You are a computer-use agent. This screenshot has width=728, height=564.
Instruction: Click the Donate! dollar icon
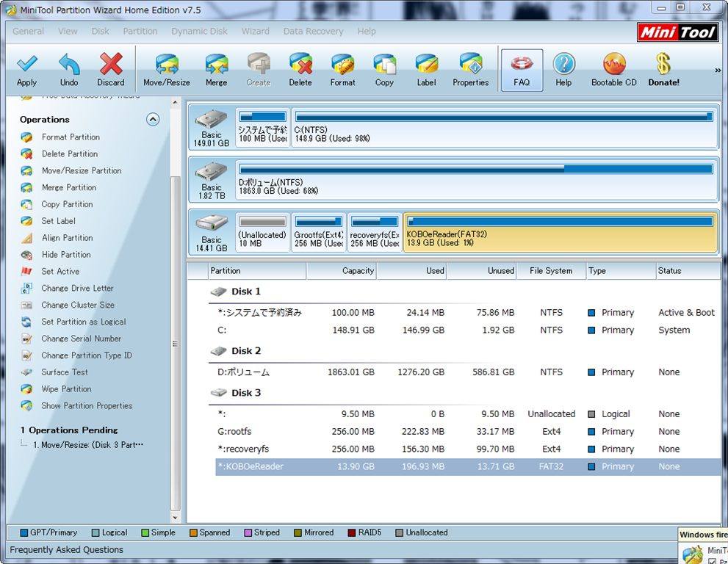click(664, 70)
